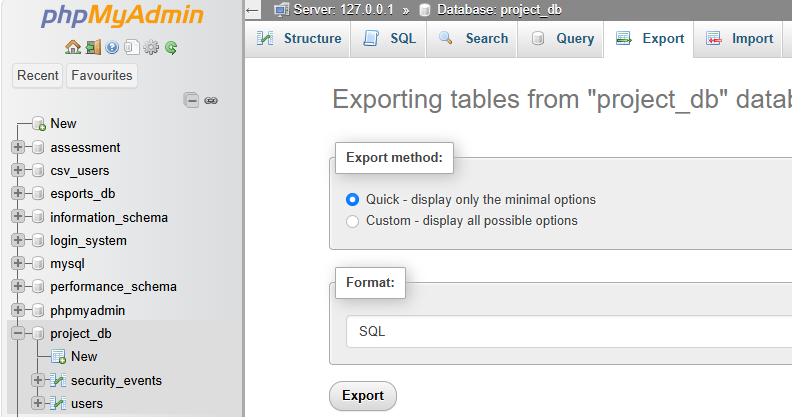Switch to the Export tab

click(649, 39)
